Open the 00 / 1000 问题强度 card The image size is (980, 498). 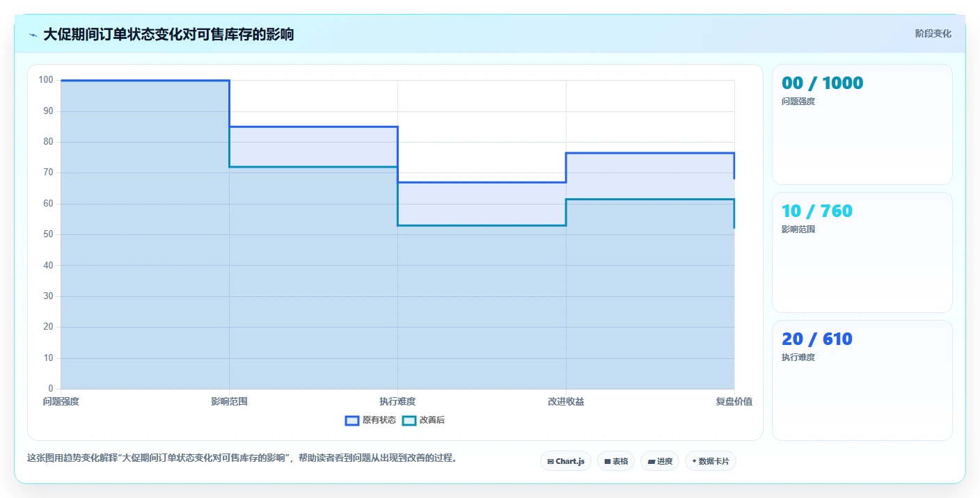tap(862, 124)
